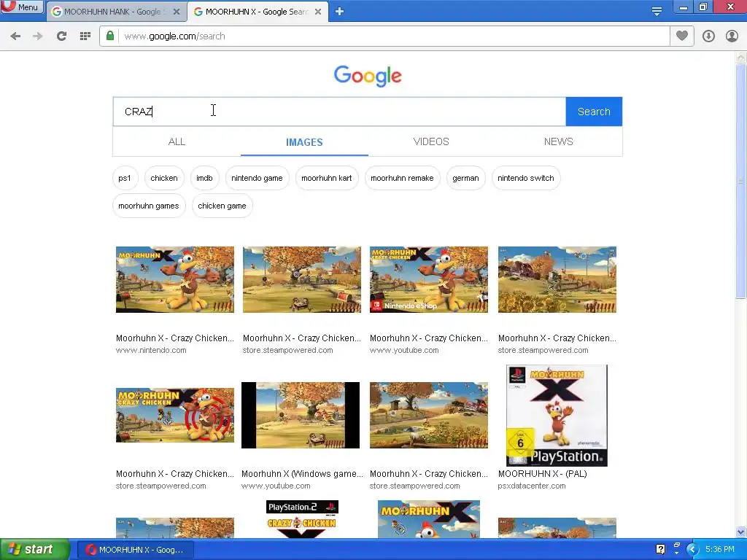Screen dimensions: 747x560
Task: Click the page scrollbar down arrow
Action: click(741, 532)
